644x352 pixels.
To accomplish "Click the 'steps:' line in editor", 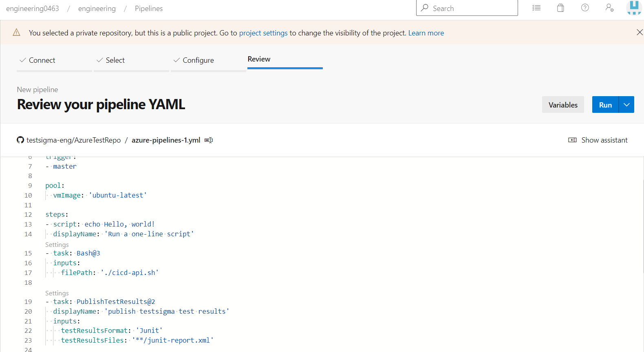I will (57, 214).
